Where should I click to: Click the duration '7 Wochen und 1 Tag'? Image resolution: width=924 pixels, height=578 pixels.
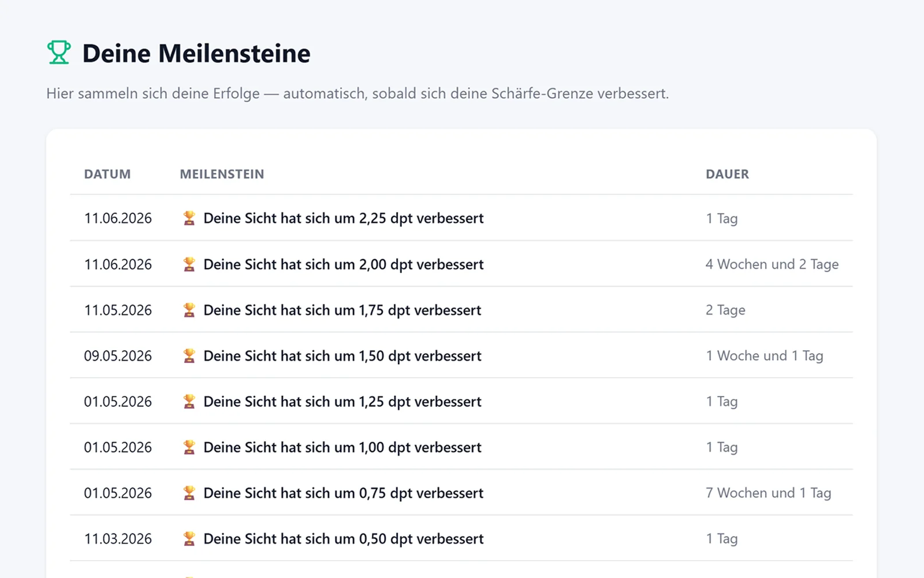pos(769,493)
